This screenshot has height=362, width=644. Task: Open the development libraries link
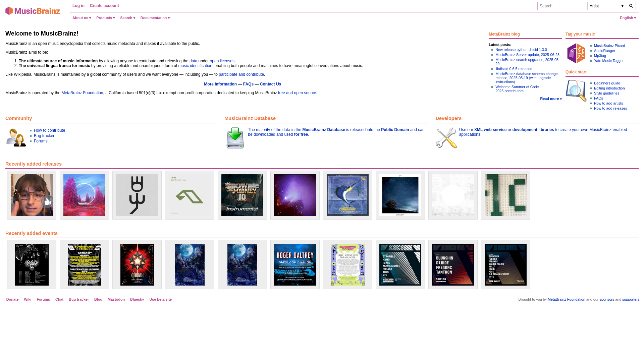(533, 130)
